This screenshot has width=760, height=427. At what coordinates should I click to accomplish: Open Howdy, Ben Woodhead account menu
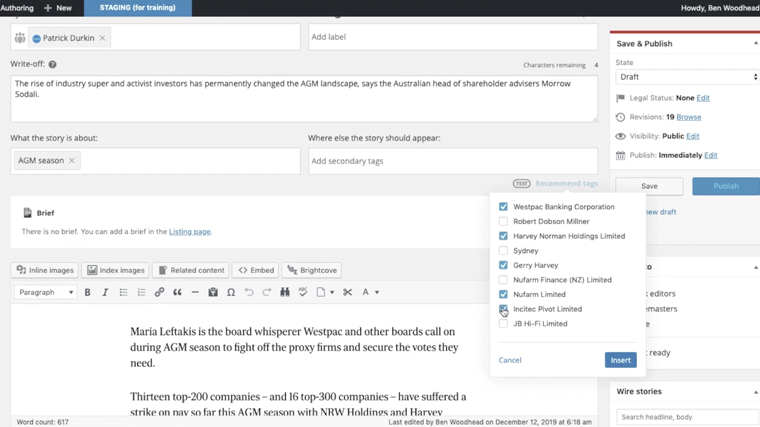point(720,8)
